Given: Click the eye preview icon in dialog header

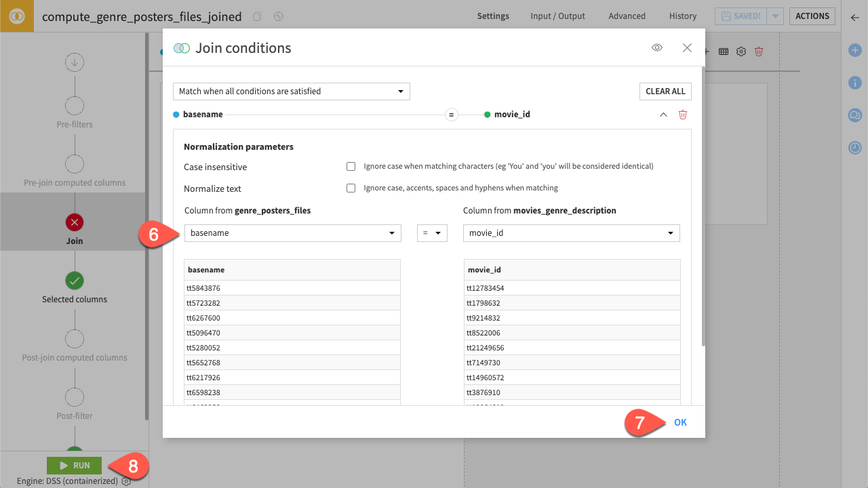Looking at the screenshot, I should (656, 47).
